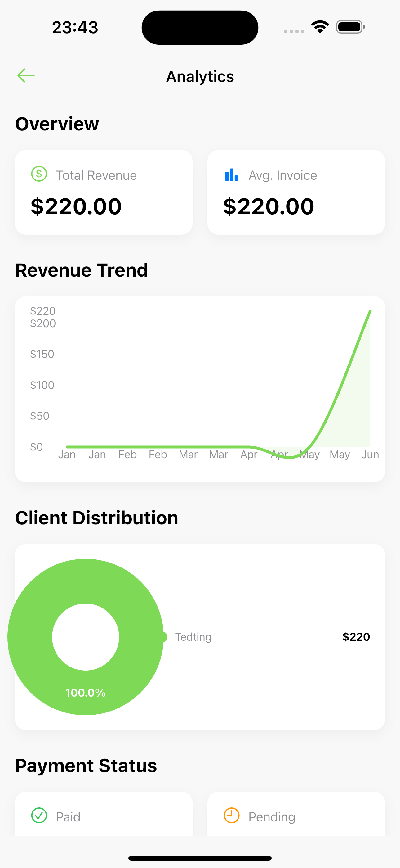The image size is (400, 868).
Task: Tap the $150 y-axis label
Action: pos(42,354)
